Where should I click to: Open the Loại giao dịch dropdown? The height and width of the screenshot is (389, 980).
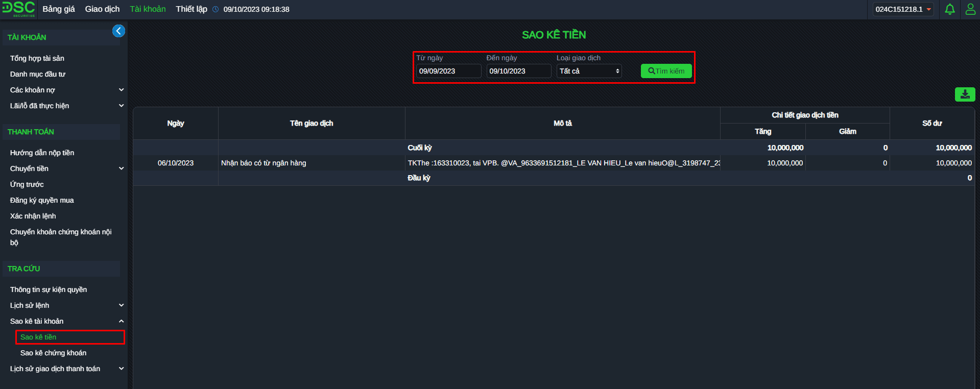point(589,71)
